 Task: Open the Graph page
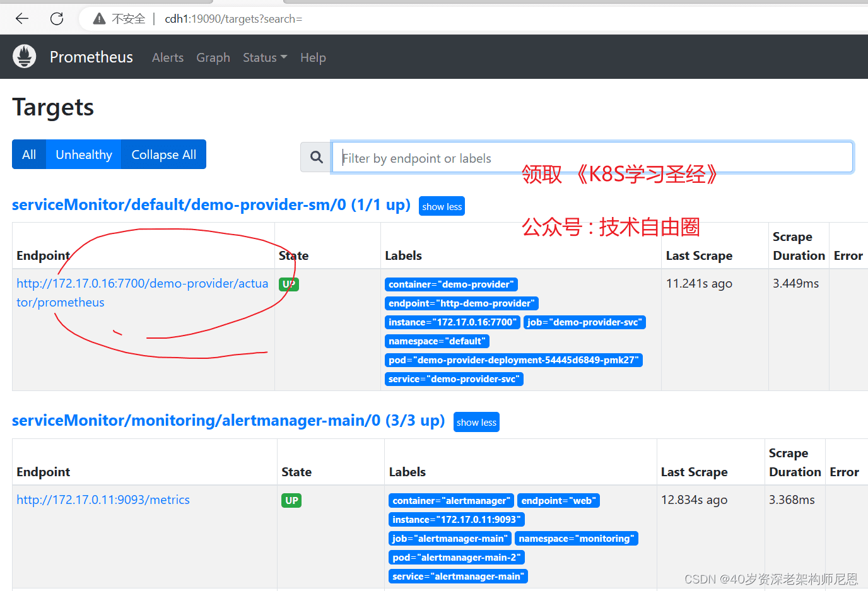click(213, 57)
